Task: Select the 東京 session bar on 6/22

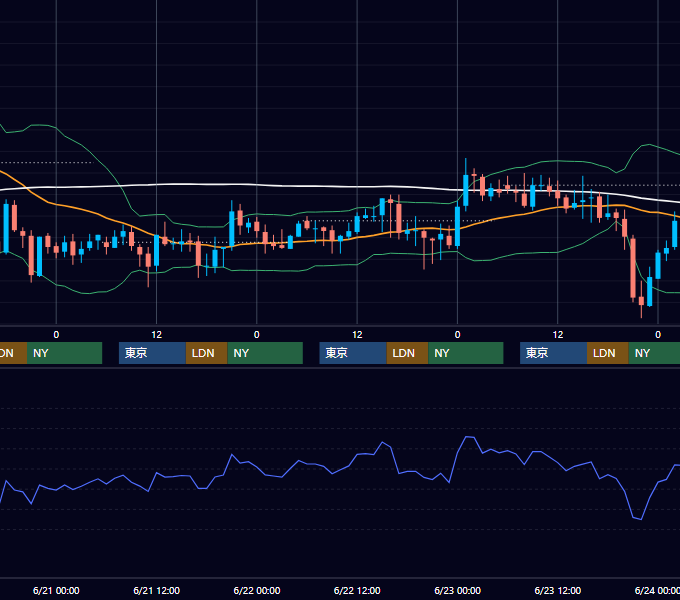Action: [x=353, y=353]
